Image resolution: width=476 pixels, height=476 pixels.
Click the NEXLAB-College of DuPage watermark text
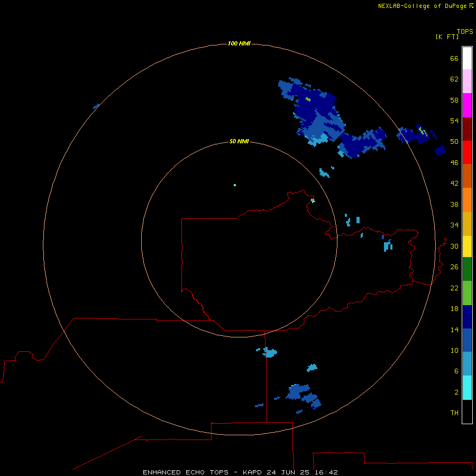[426, 6]
